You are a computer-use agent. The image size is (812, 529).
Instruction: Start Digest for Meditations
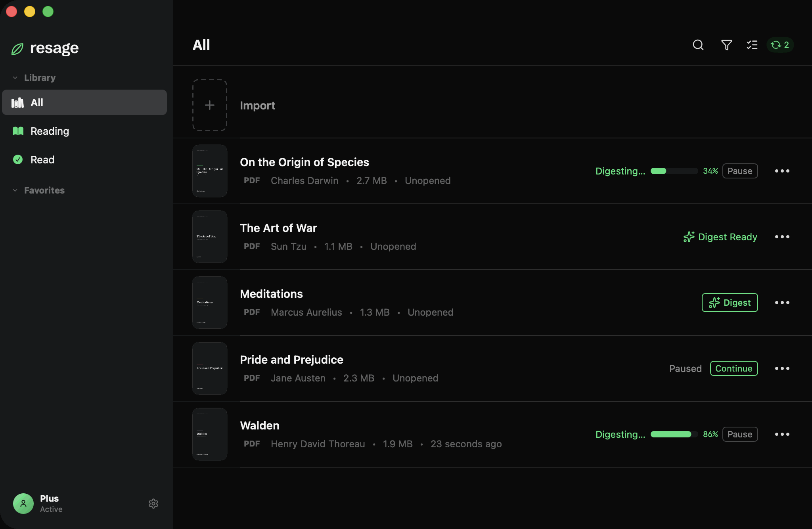click(x=730, y=303)
